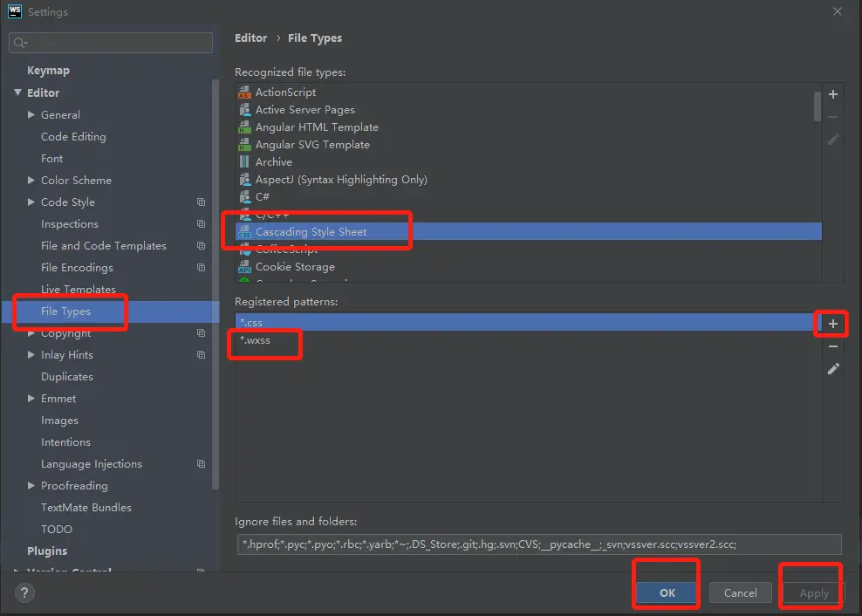Open the TextMate Bundles settings page
Viewport: 862px width, 616px height.
click(86, 508)
